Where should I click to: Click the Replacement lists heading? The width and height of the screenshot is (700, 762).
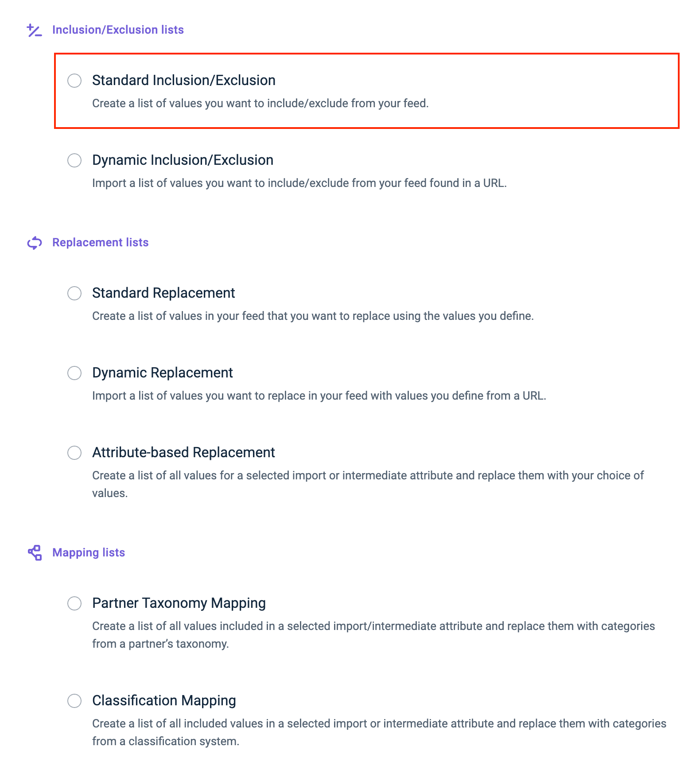click(100, 242)
